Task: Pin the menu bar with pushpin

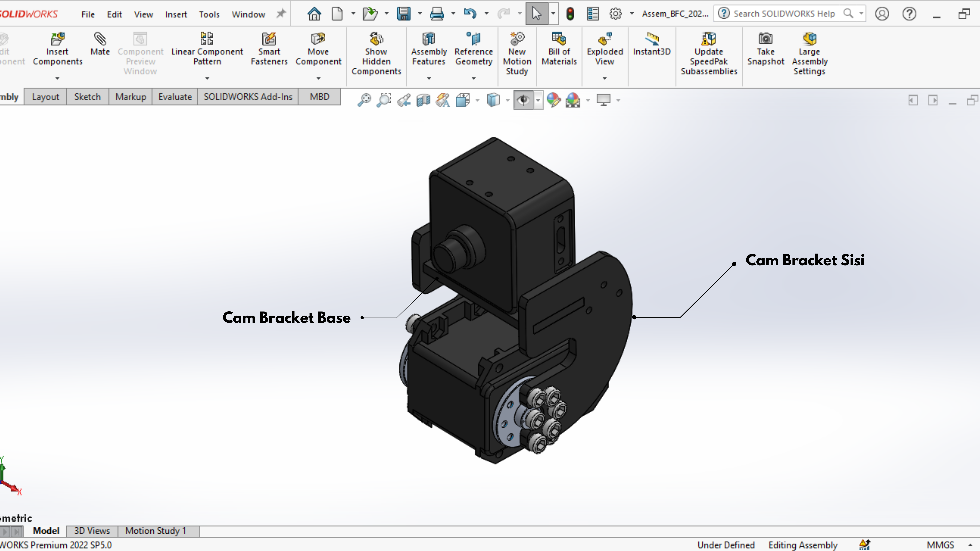Action: (281, 14)
